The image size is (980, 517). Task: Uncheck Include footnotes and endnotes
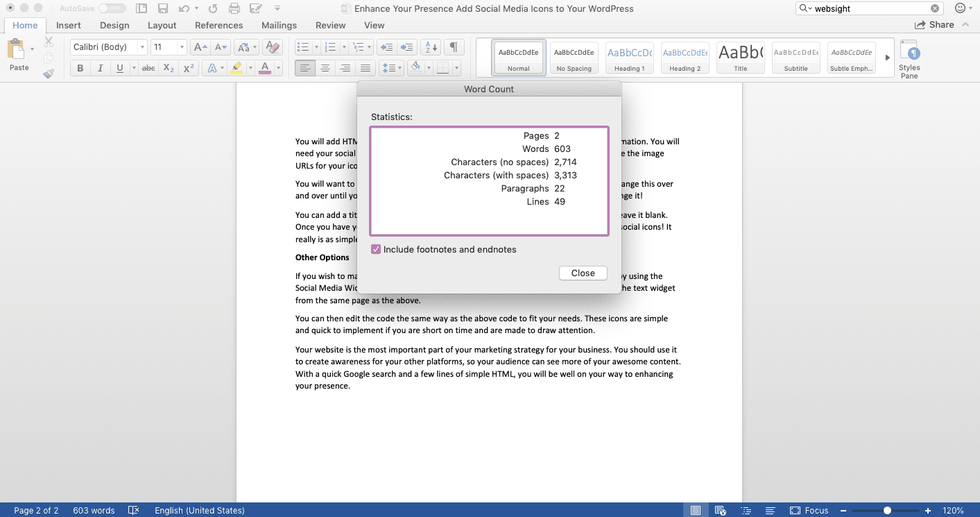point(376,249)
